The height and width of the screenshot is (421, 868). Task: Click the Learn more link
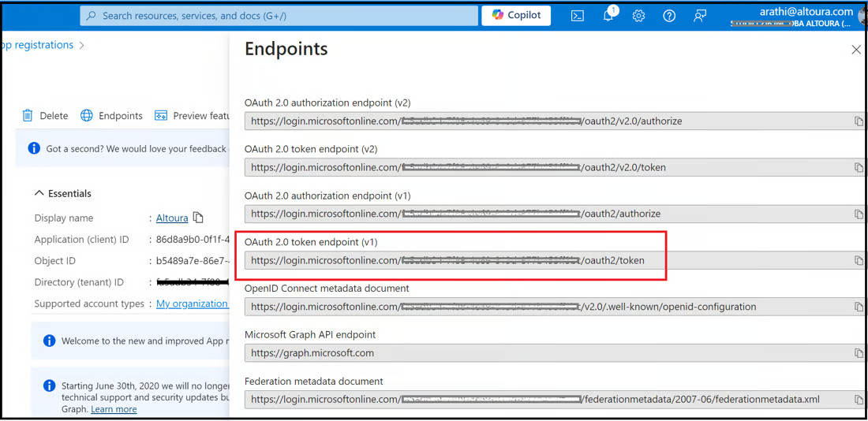(114, 409)
